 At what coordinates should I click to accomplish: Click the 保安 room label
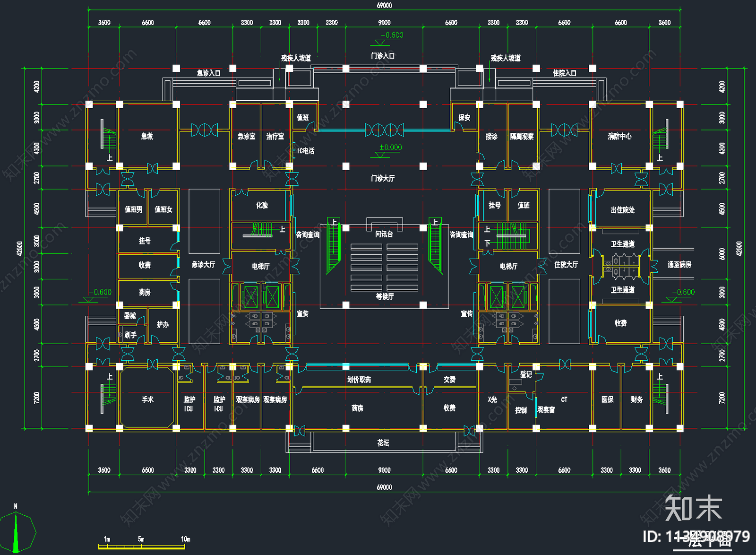pos(464,117)
